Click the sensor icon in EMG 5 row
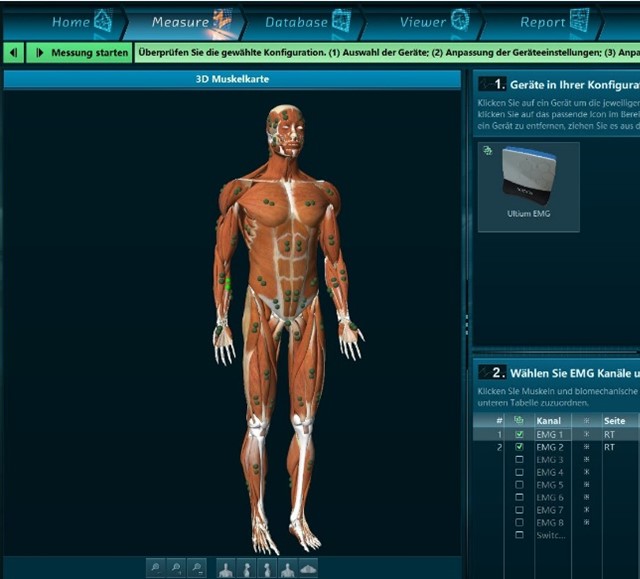Image resolution: width=640 pixels, height=579 pixels. 587,485
